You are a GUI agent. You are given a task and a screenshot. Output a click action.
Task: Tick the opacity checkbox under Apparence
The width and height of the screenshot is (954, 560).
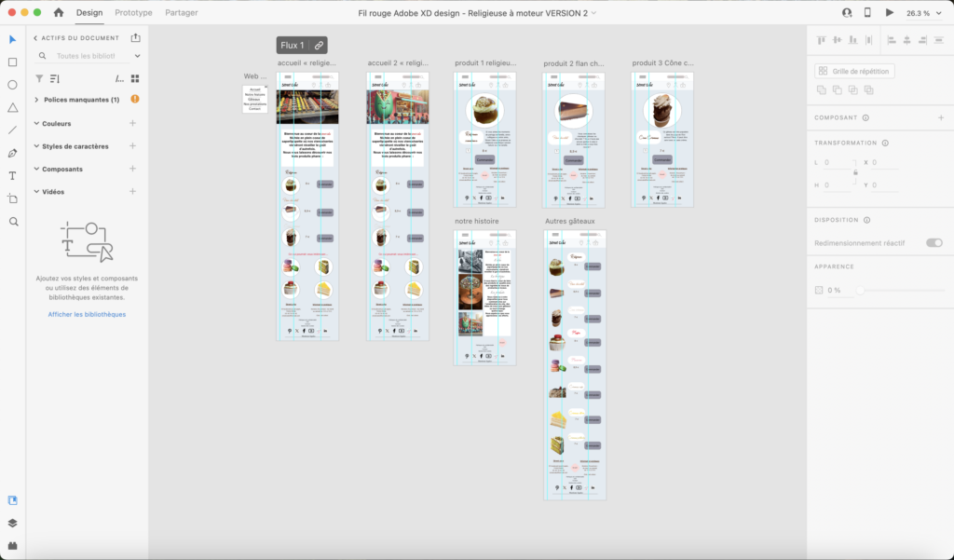click(x=819, y=291)
